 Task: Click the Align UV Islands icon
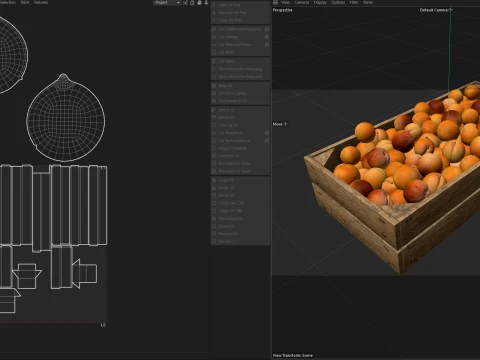click(x=214, y=148)
